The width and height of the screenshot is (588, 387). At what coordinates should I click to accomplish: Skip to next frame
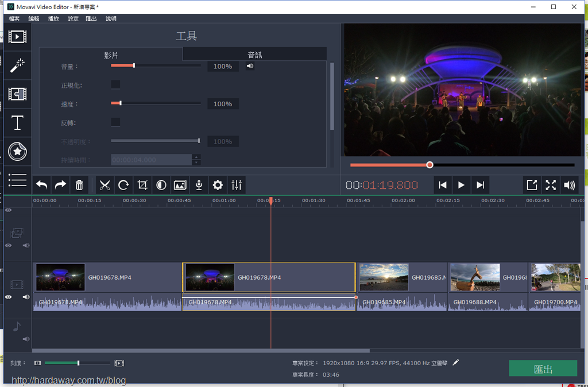(481, 185)
